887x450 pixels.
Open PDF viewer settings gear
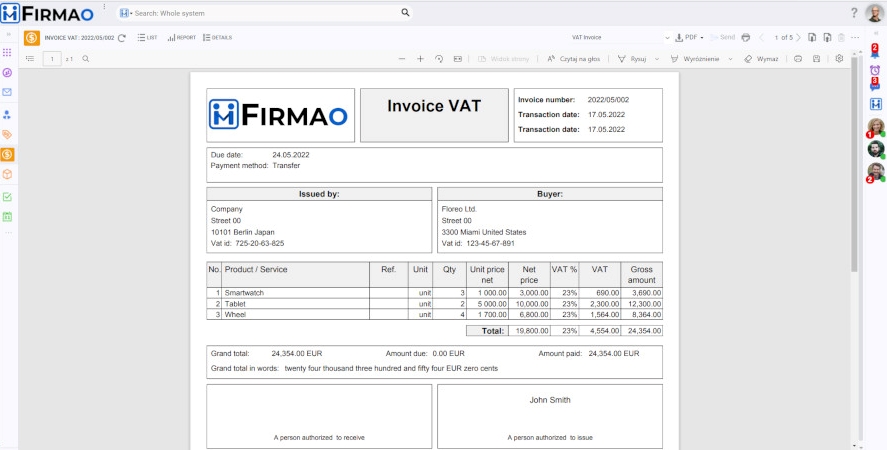[839, 58]
